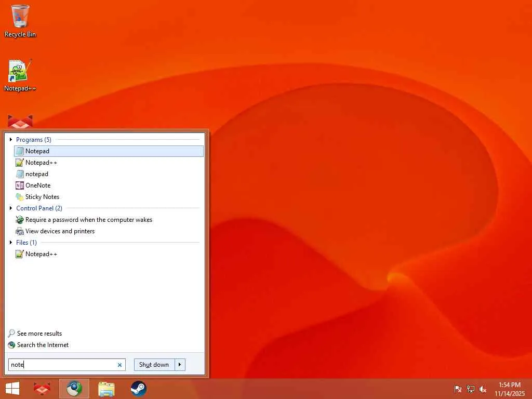Click the Windows Start button on taskbar
The width and height of the screenshot is (532, 399).
tap(12, 389)
